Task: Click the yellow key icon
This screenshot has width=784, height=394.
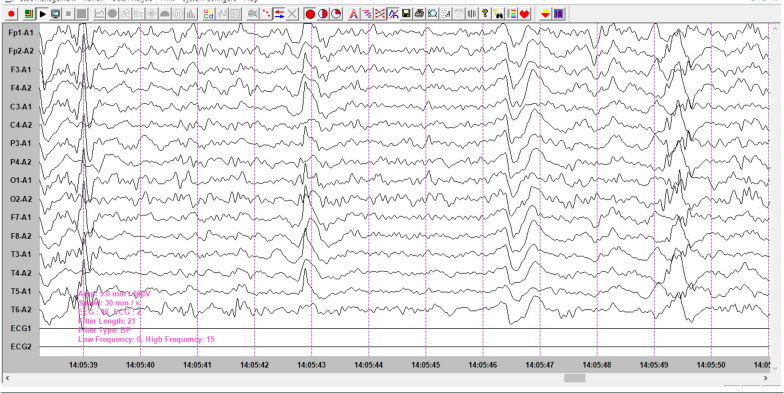Action: (485, 14)
